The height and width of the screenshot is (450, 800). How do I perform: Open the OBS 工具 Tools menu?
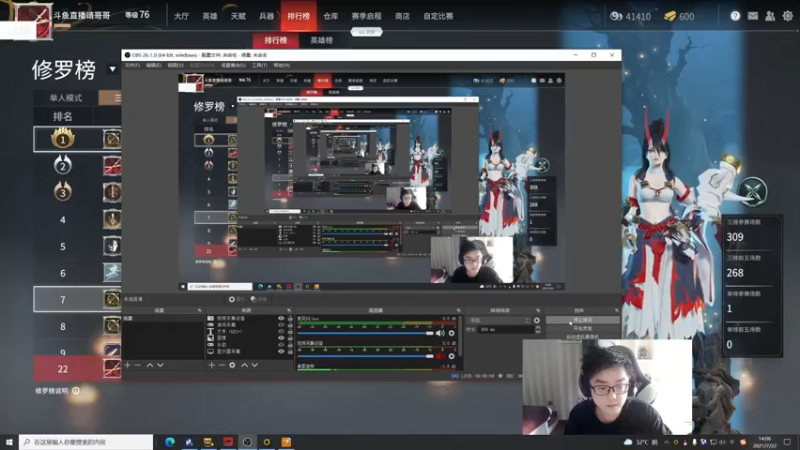pyautogui.click(x=259, y=65)
